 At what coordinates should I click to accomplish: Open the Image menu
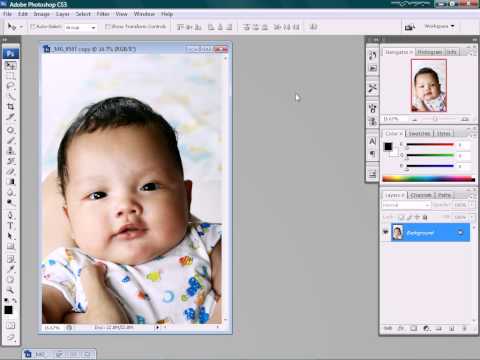(x=42, y=14)
